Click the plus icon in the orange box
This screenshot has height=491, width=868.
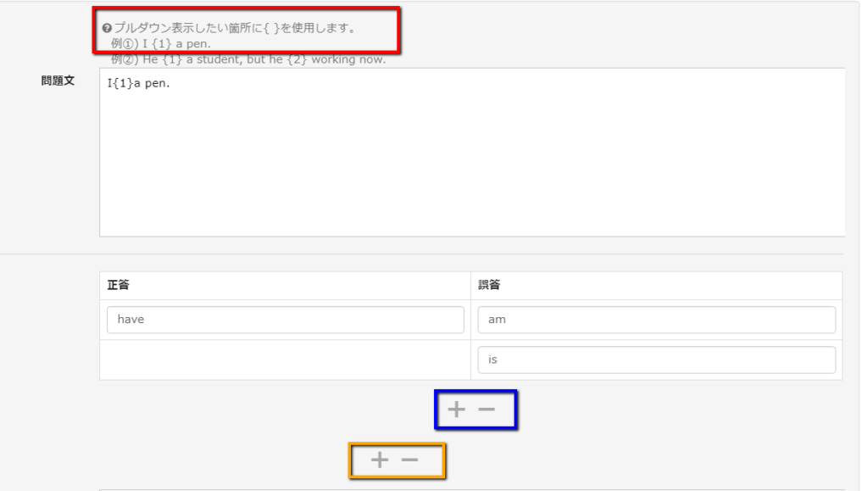[x=380, y=460]
